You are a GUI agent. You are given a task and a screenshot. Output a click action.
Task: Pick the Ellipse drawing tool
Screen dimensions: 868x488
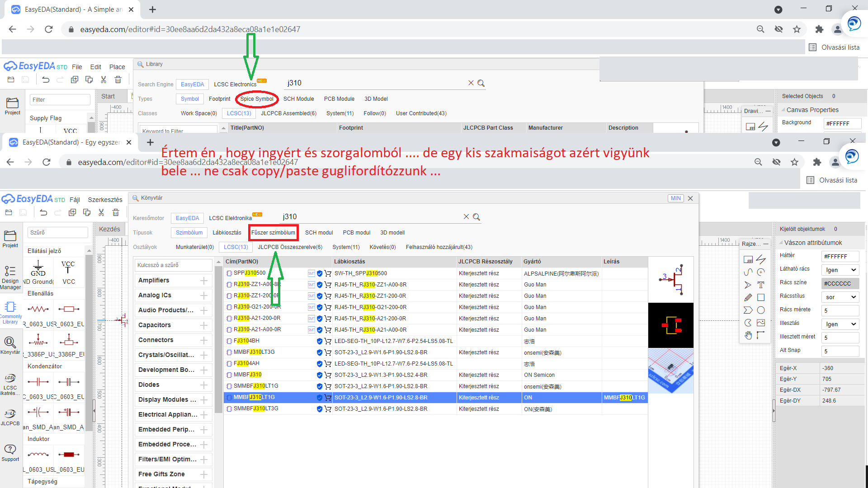click(761, 310)
